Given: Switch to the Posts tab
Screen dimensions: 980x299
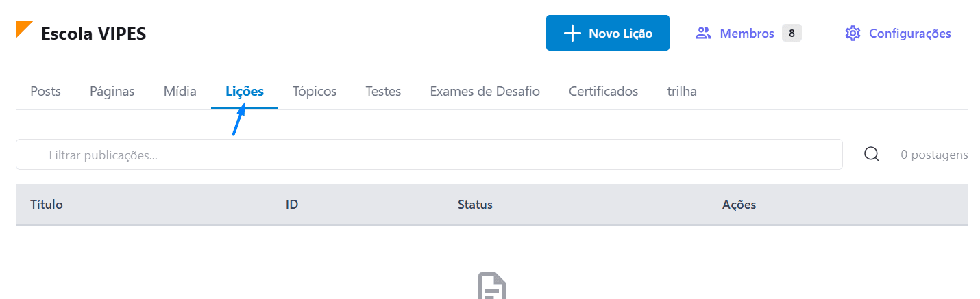Looking at the screenshot, I should (x=45, y=91).
